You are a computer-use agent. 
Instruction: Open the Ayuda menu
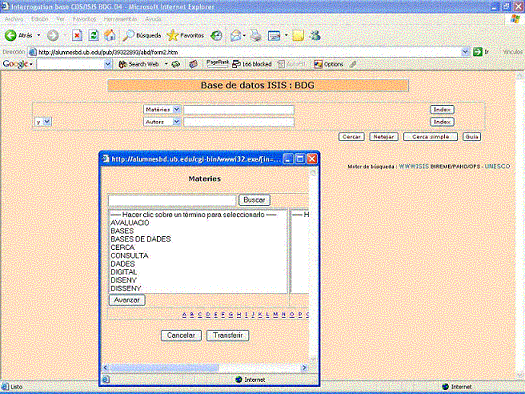click(x=153, y=19)
